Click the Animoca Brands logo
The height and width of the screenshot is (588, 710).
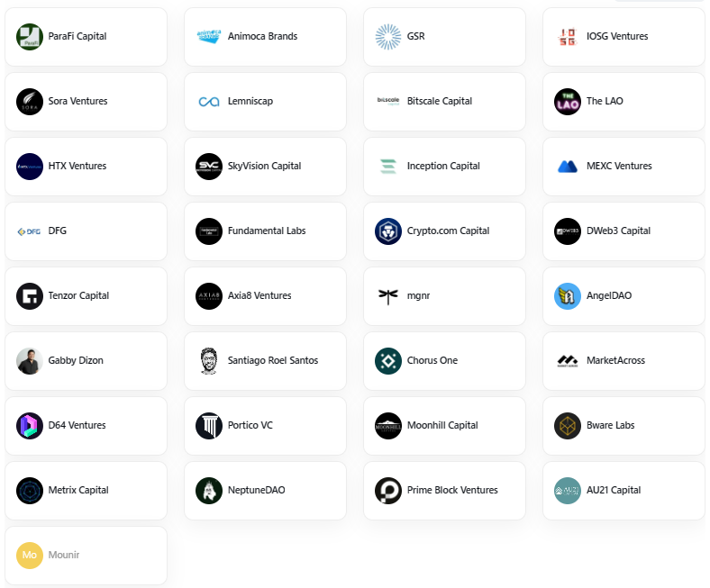pyautogui.click(x=209, y=37)
